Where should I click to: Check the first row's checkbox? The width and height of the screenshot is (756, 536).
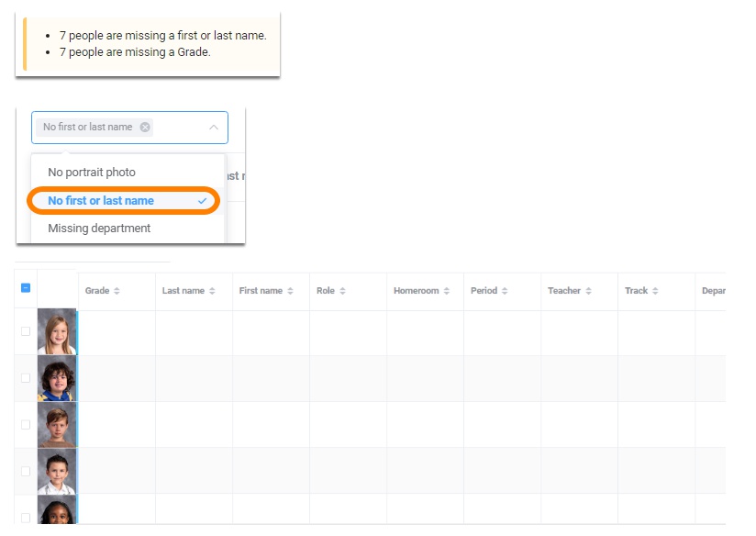[x=26, y=331]
